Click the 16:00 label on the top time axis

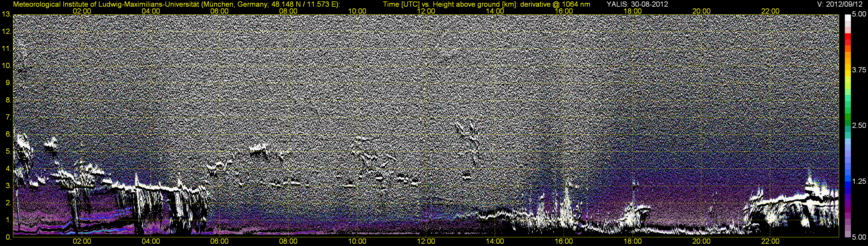click(x=564, y=11)
